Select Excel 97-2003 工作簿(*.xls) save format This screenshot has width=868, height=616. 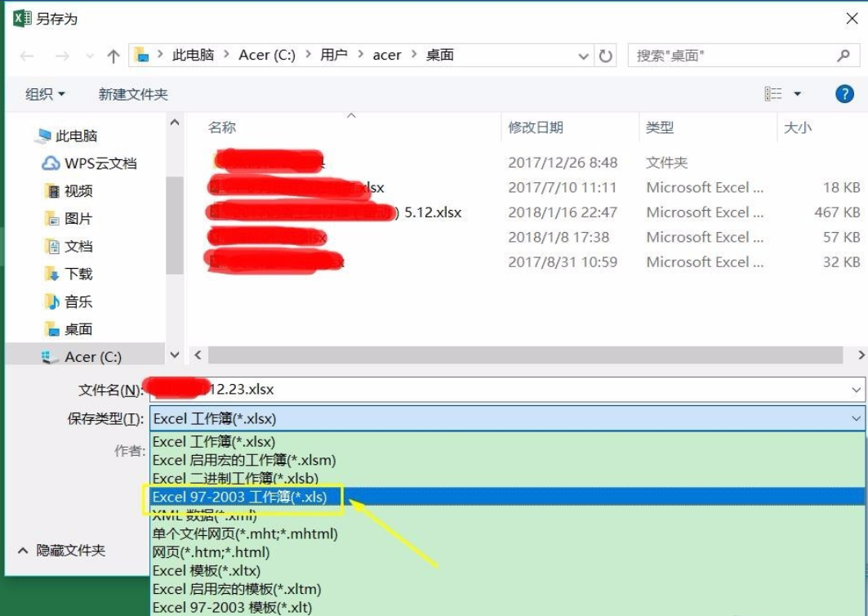click(x=242, y=497)
